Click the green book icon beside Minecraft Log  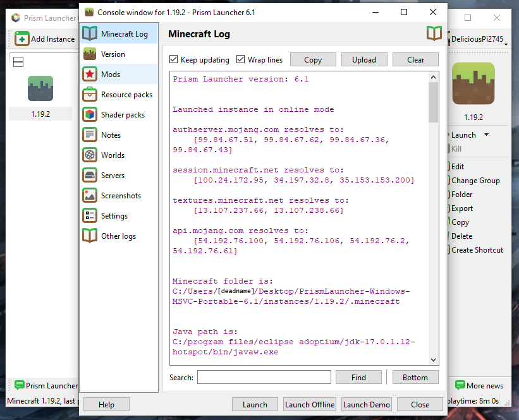[434, 34]
